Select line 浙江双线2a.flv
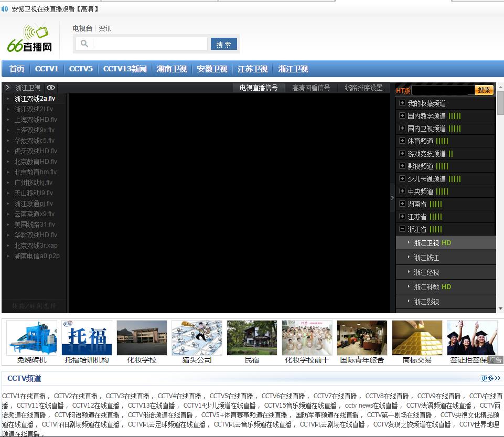The height and width of the screenshot is (437, 504). click(x=35, y=99)
